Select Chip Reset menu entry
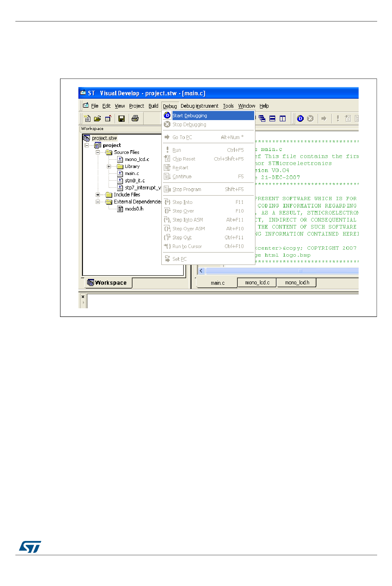This screenshot has height=586, width=392. [208, 159]
